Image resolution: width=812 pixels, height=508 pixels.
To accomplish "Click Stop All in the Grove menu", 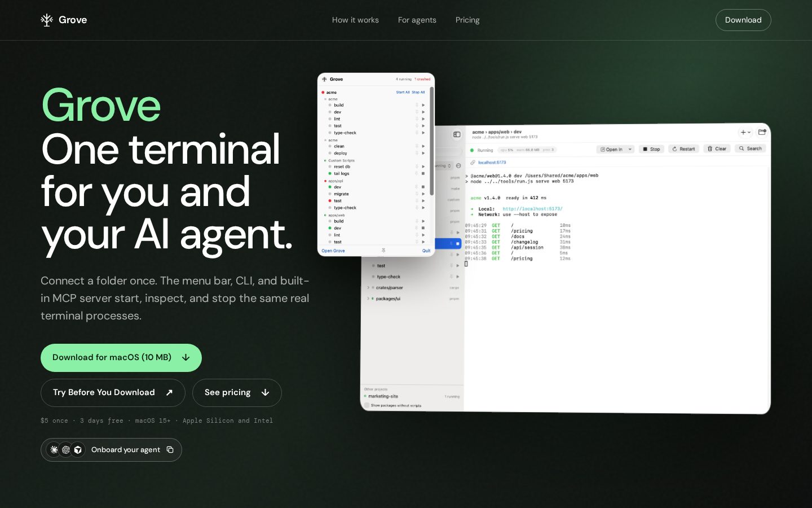I will pyautogui.click(x=418, y=92).
